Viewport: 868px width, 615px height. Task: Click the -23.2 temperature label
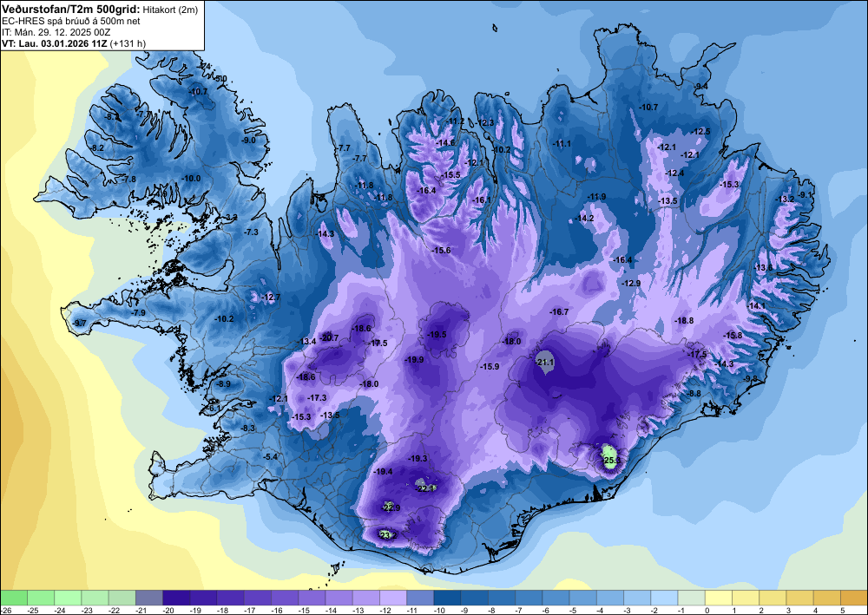[388, 535]
